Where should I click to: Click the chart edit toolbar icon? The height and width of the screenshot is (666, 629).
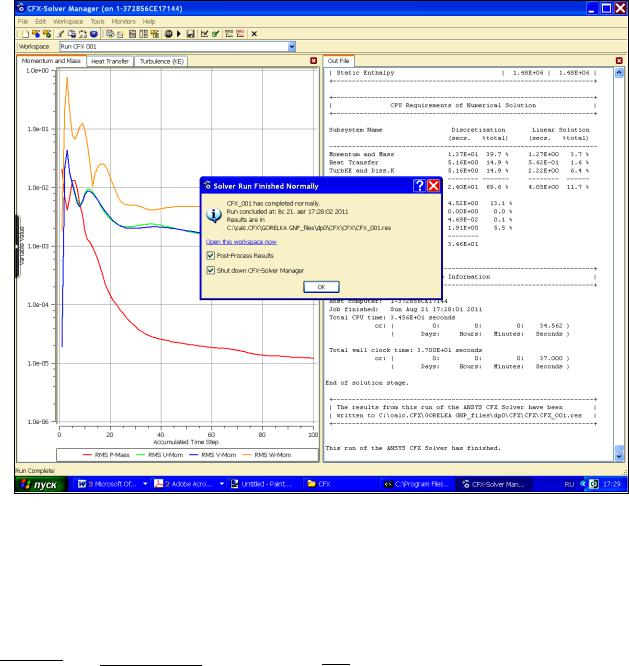tap(204, 34)
